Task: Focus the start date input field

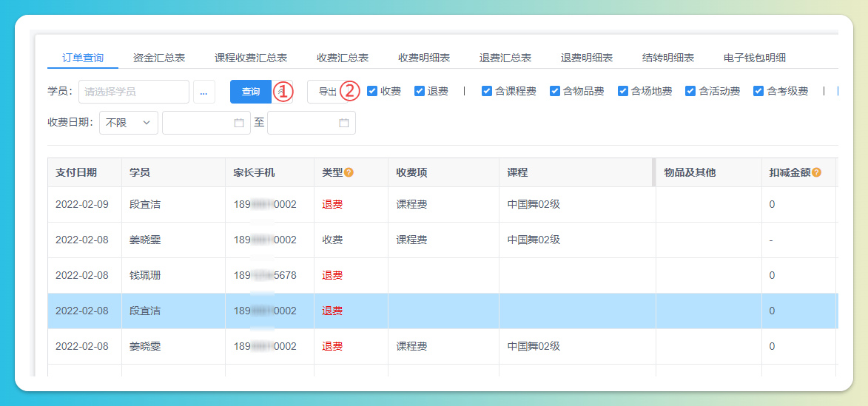Action: click(x=206, y=123)
